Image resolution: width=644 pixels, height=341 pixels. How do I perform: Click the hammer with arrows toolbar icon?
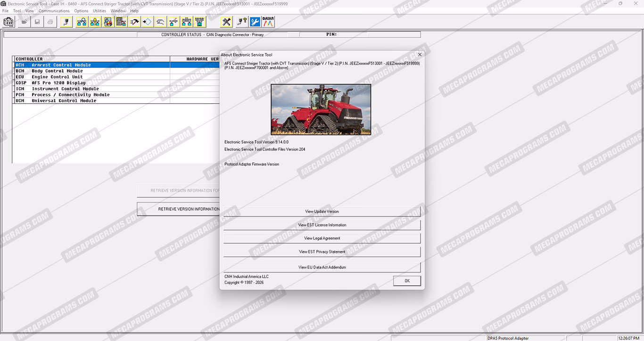click(x=134, y=22)
